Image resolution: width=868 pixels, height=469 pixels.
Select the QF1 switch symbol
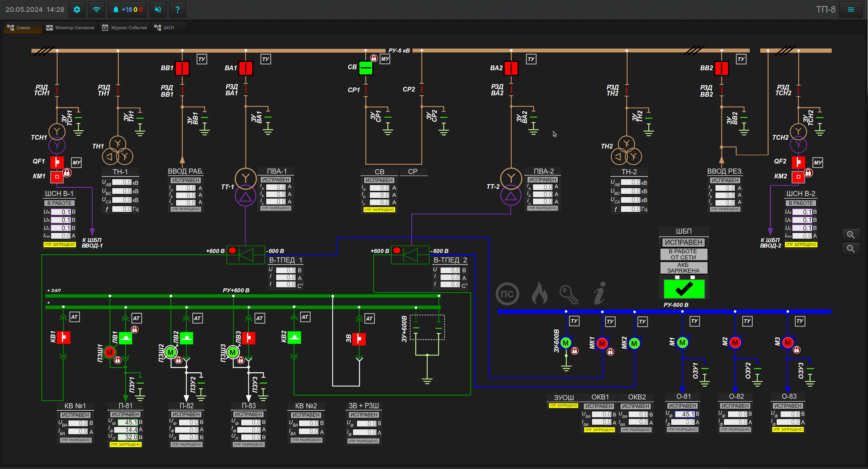[x=57, y=162]
